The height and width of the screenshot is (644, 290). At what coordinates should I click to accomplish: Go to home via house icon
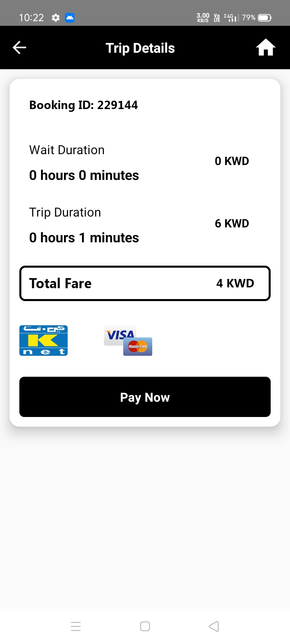[265, 47]
